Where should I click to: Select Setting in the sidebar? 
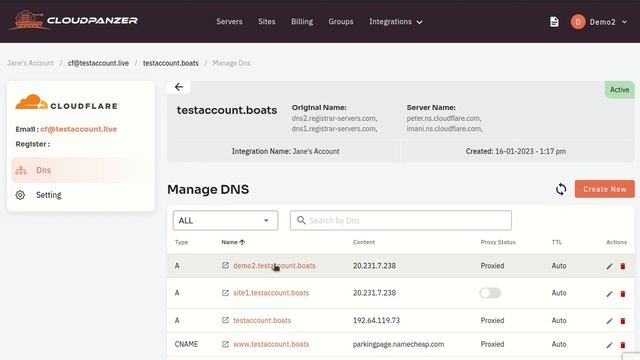(x=48, y=195)
